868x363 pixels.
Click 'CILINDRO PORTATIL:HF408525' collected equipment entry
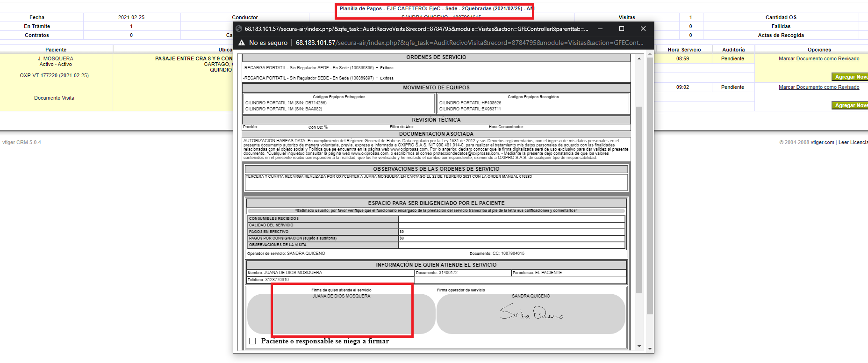470,103
